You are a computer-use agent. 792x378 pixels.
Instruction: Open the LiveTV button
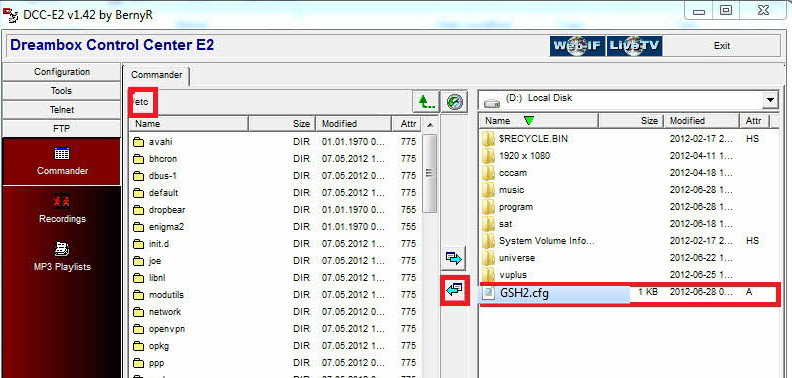click(634, 46)
